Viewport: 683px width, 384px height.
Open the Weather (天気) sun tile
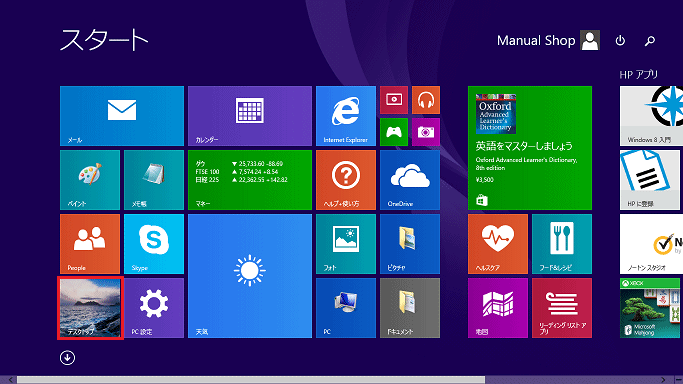pyautogui.click(x=250, y=276)
